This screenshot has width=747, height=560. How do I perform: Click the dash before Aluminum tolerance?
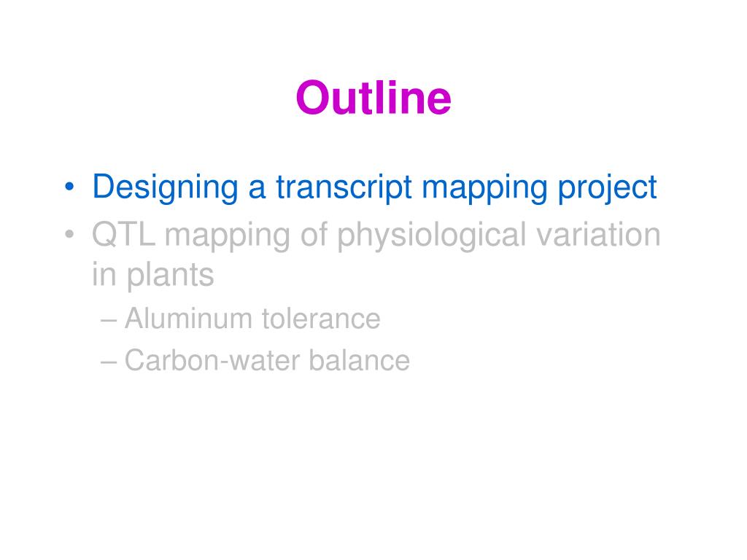(x=109, y=320)
